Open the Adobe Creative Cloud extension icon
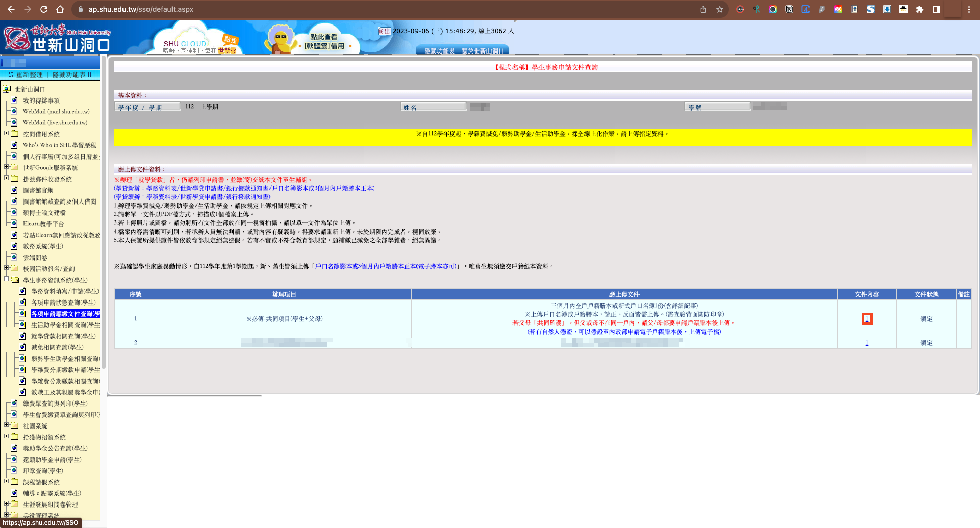Image resolution: width=980 pixels, height=528 pixels. [x=838, y=9]
